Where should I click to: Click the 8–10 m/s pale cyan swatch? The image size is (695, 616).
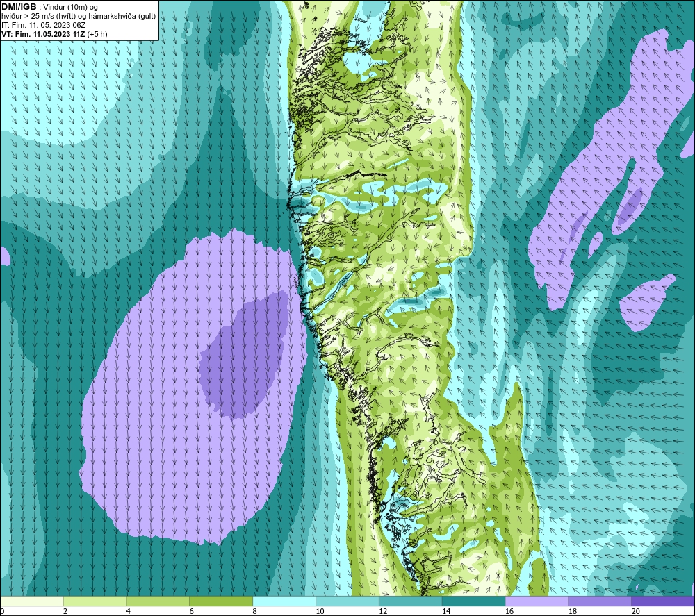284,601
